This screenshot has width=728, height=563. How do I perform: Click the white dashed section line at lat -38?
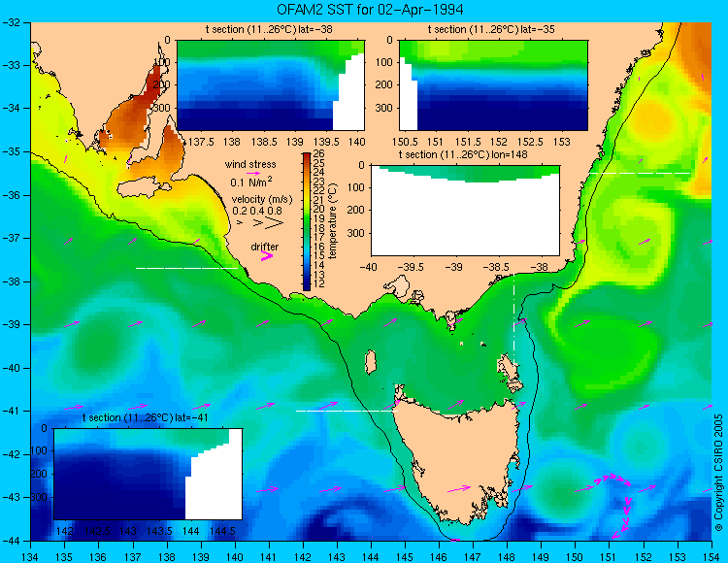point(186,268)
